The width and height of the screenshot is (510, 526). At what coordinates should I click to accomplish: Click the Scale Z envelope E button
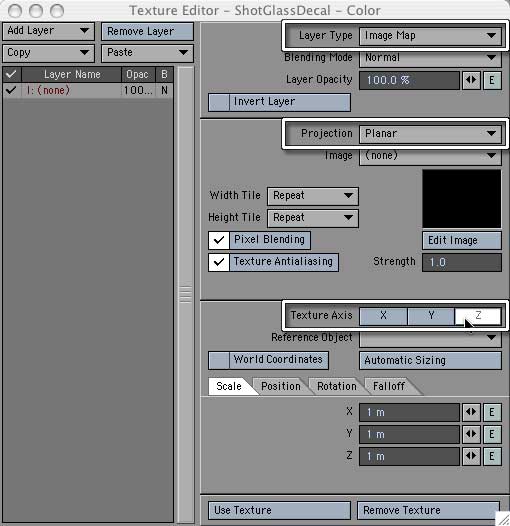click(492, 456)
